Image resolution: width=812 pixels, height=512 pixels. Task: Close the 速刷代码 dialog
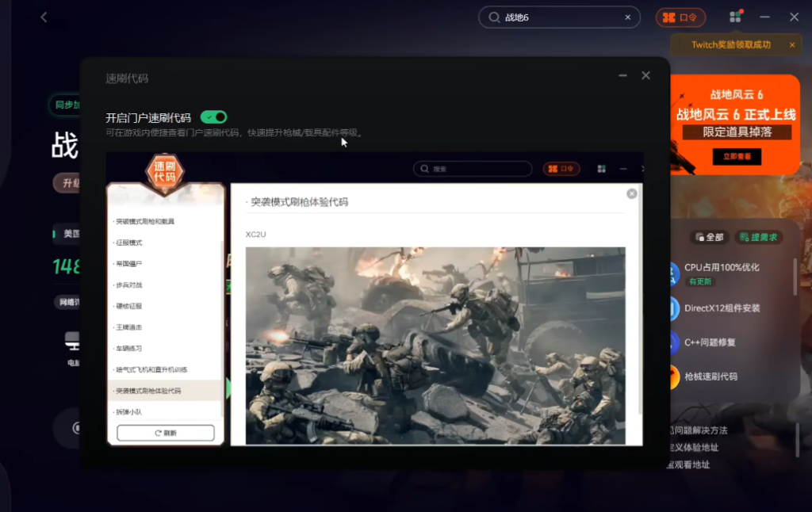pos(645,75)
